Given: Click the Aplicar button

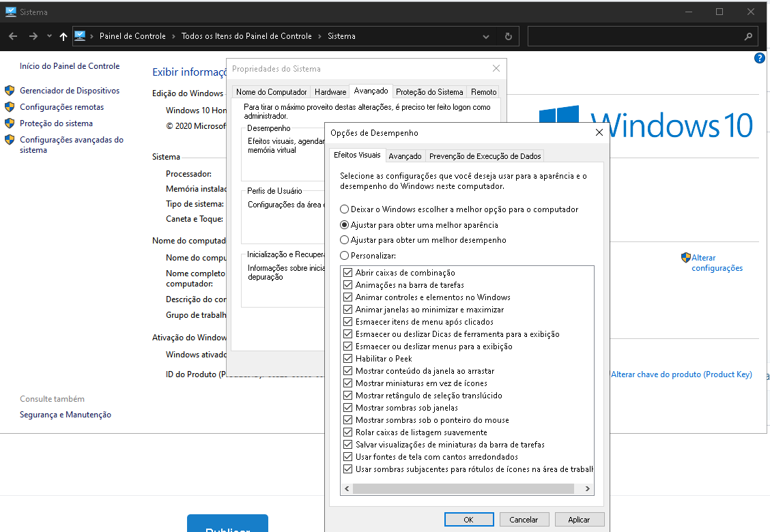Looking at the screenshot, I should (580, 520).
